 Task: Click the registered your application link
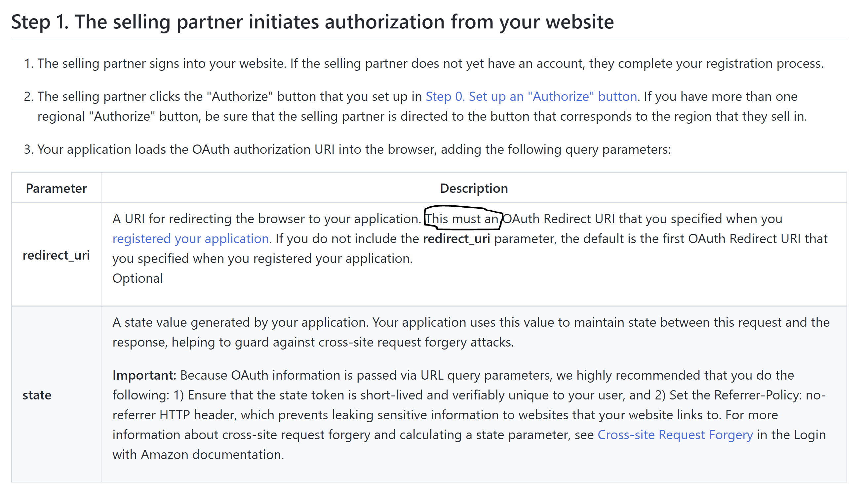[x=190, y=238]
